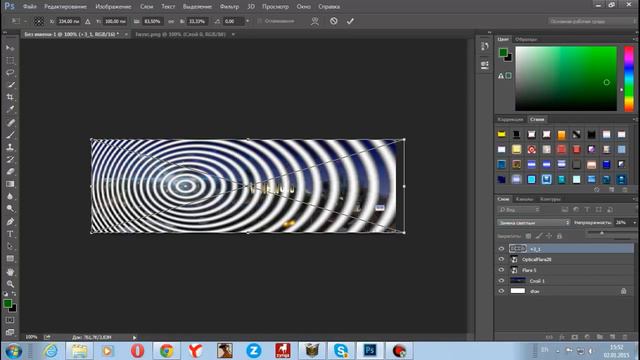Click the foreground color swatch in toolbar
640x360 pixels.
coord(7,303)
